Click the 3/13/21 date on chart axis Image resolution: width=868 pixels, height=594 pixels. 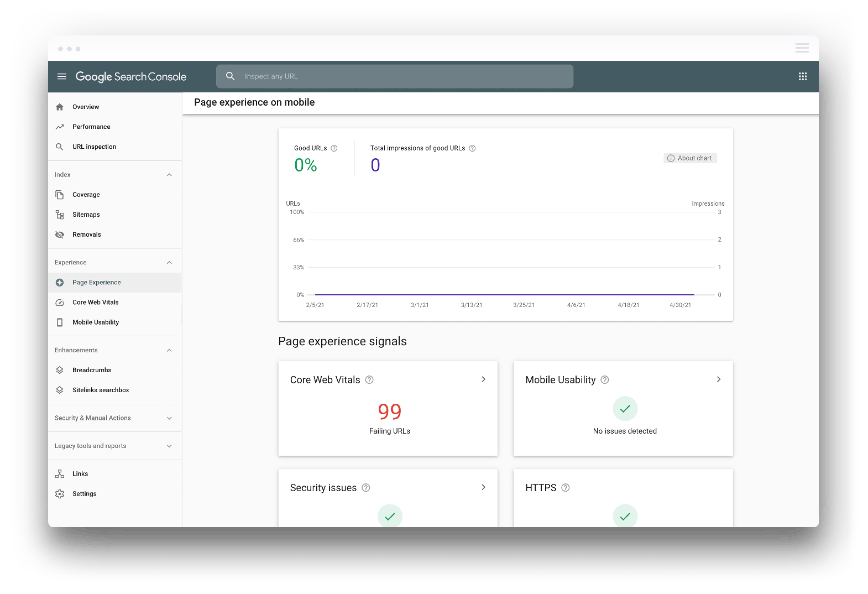tap(472, 305)
